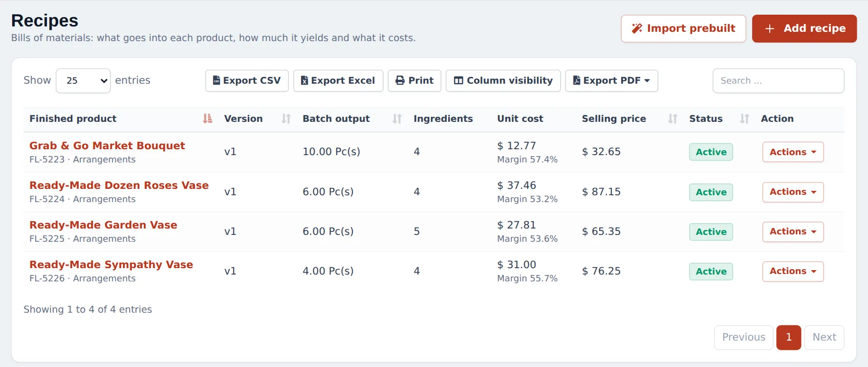
Task: Click the Previous pagination button
Action: (743, 337)
